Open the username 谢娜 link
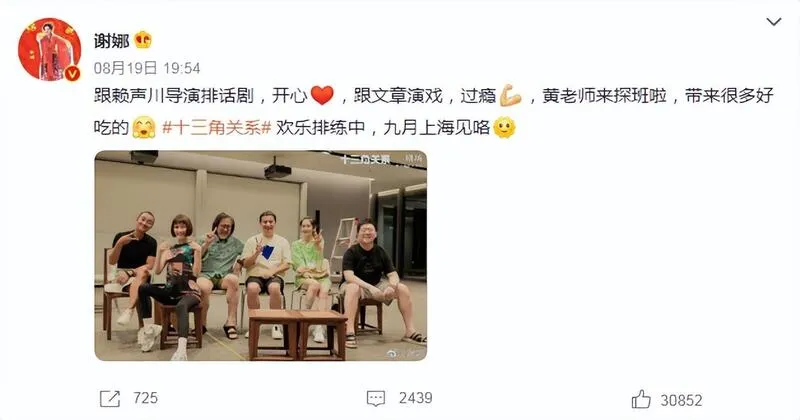The image size is (800, 420). [111, 40]
